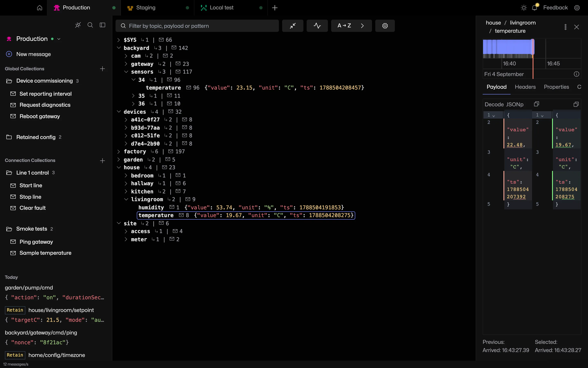This screenshot has height=368, width=588.
Task: Click the New message plus icon
Action: (9, 54)
